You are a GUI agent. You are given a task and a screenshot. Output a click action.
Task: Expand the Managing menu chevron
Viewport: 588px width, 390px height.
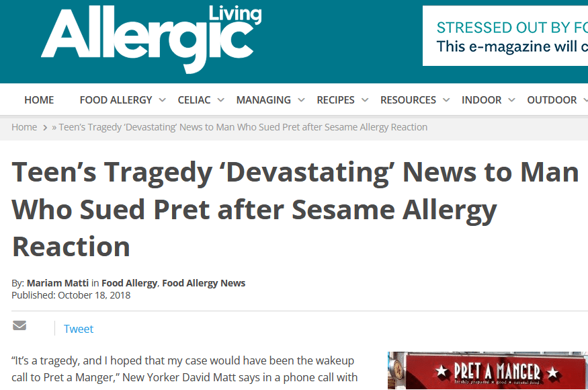click(x=301, y=100)
